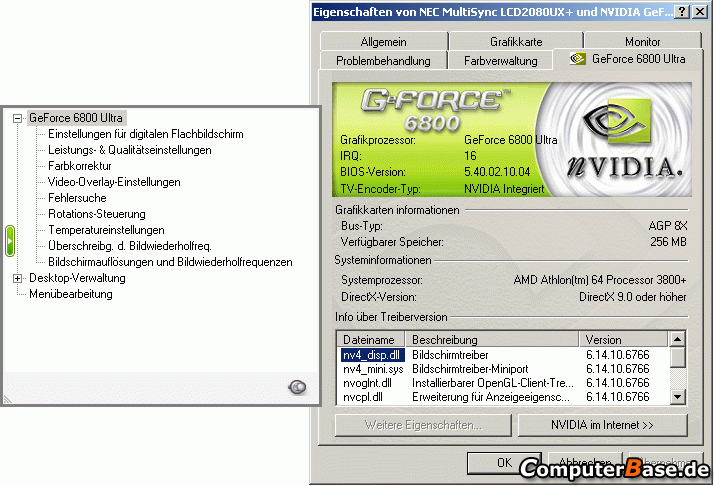The width and height of the screenshot is (714, 486).
Task: Click the Dateiname column header
Action: (370, 340)
